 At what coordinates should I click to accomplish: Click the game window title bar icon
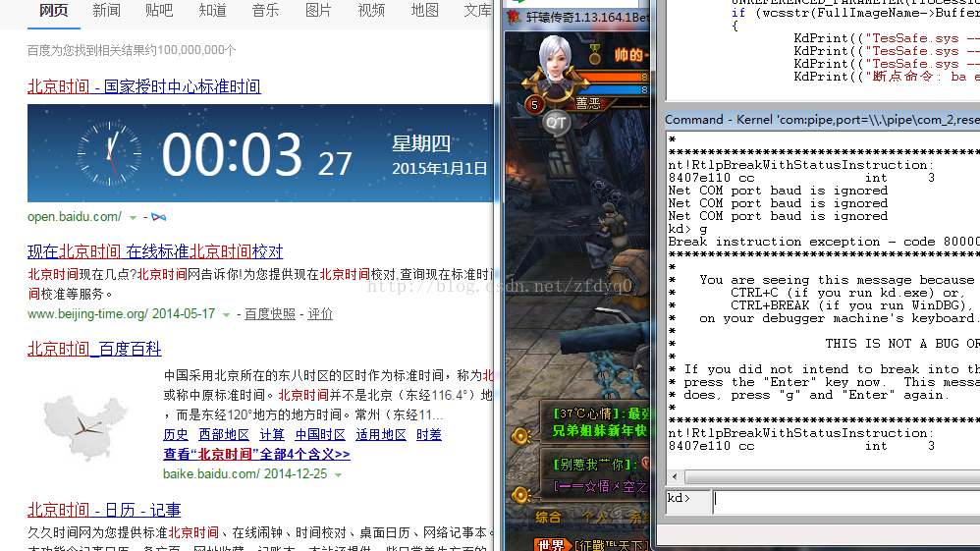click(515, 17)
